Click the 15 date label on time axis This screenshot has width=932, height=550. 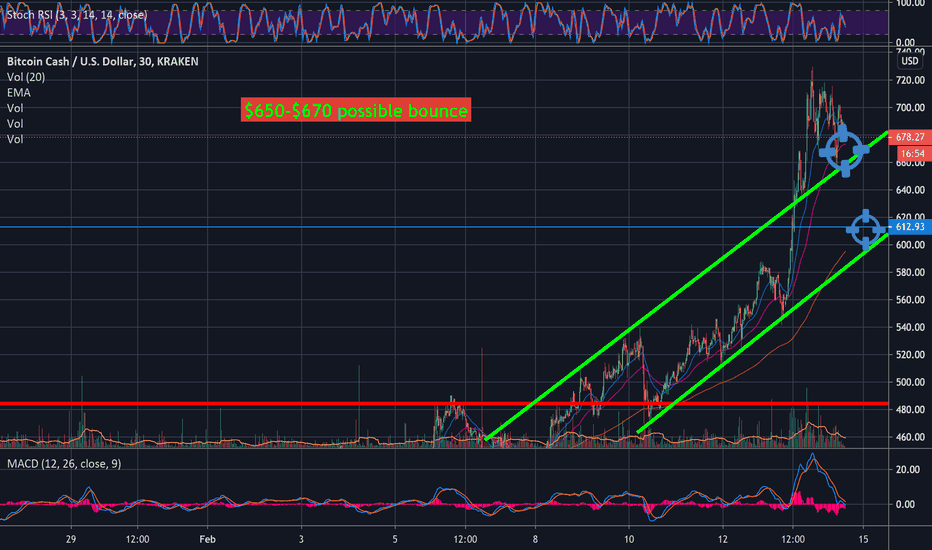tap(863, 539)
